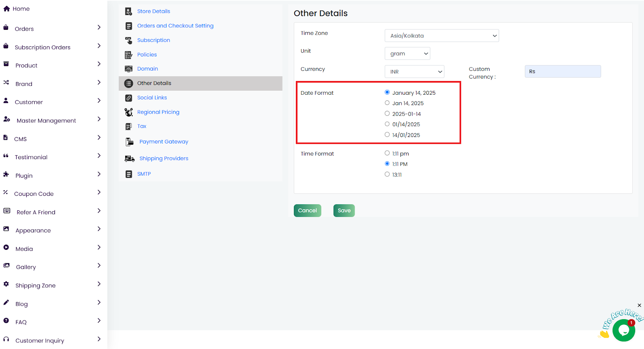This screenshot has height=349, width=644.
Task: Click the Store Details icon
Action: pos(128,11)
